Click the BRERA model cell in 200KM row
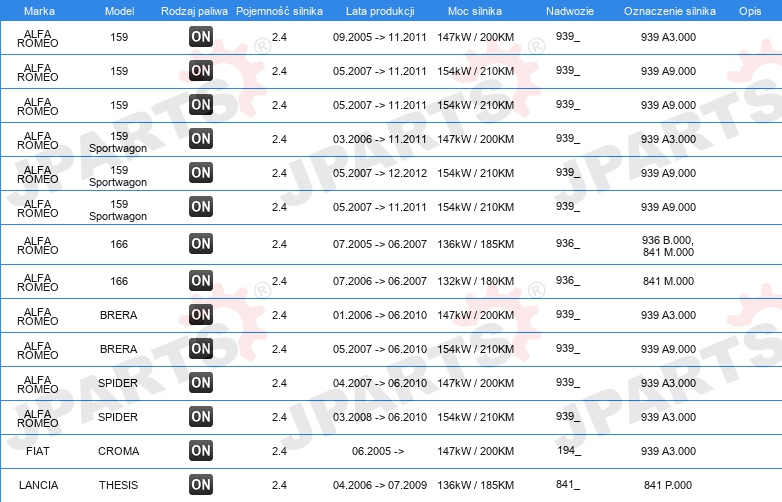The width and height of the screenshot is (782, 502). pos(118,315)
